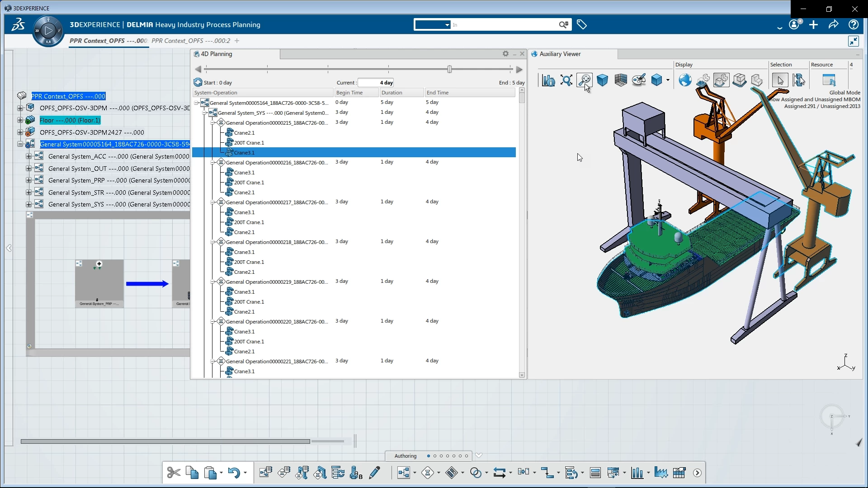Screen dimensions: 868x488
Task: Click the scissors Cut icon
Action: [173, 473]
